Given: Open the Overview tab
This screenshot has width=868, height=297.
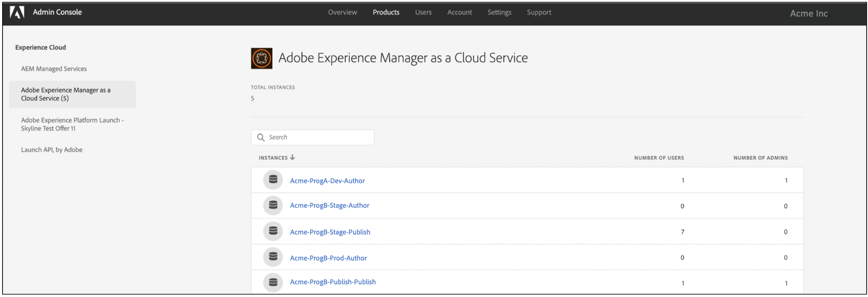Looking at the screenshot, I should click(x=343, y=13).
